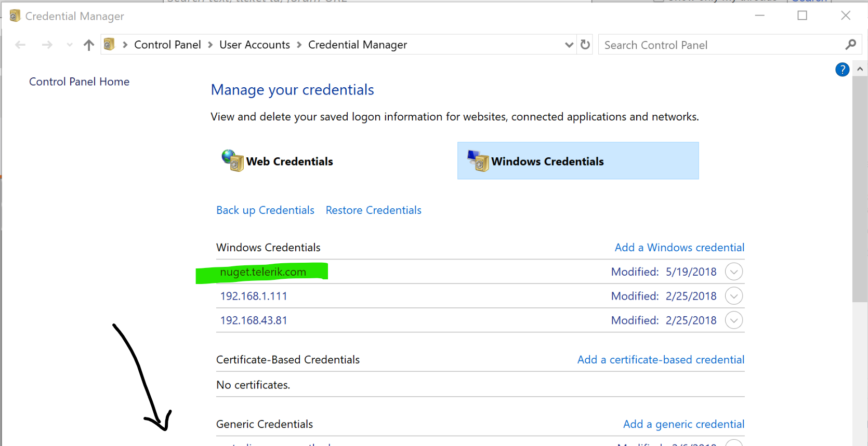Click the search magnifier icon
This screenshot has width=868, height=446.
[x=850, y=45]
